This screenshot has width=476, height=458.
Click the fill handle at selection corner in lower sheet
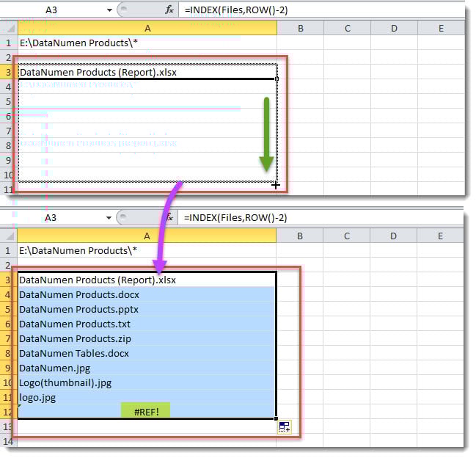[276, 418]
